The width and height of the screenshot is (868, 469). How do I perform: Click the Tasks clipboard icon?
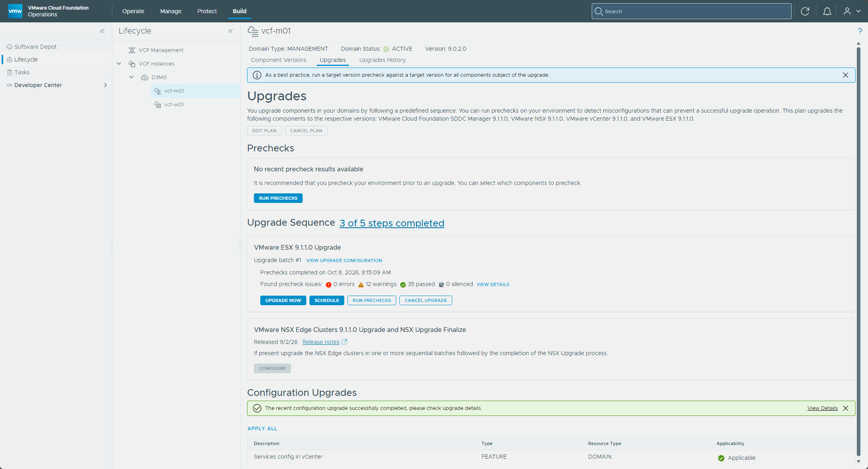(x=10, y=72)
